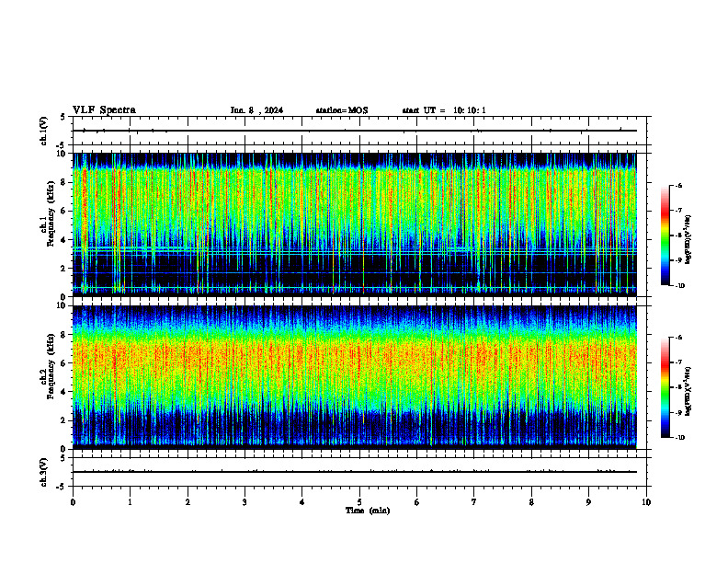The image size is (728, 563).
Task: Click the ch.2 "Frequency (kHz)" axis label
Action: 51,366
